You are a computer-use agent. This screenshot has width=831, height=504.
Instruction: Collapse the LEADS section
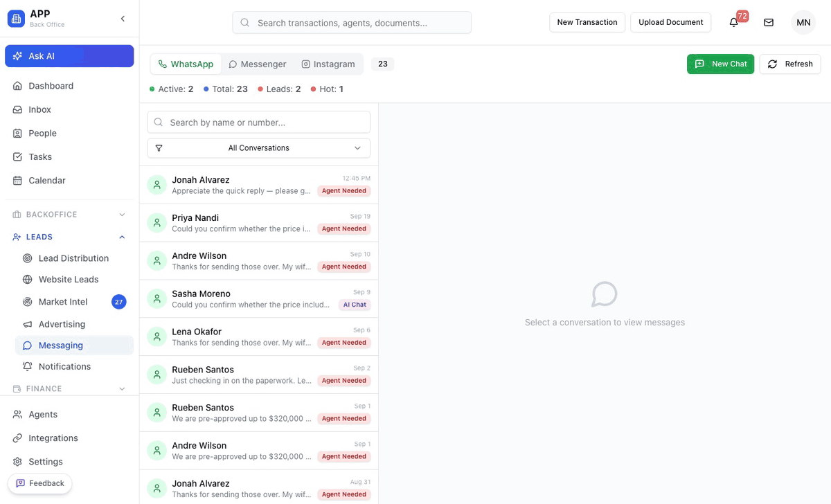69,237
